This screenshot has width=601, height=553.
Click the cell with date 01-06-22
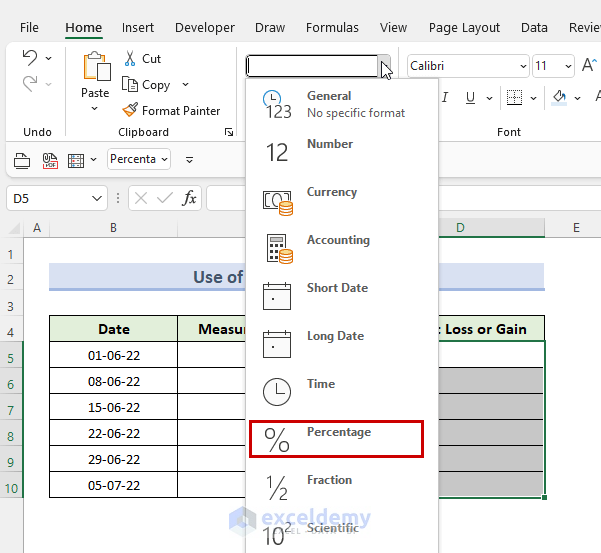[x=114, y=355]
